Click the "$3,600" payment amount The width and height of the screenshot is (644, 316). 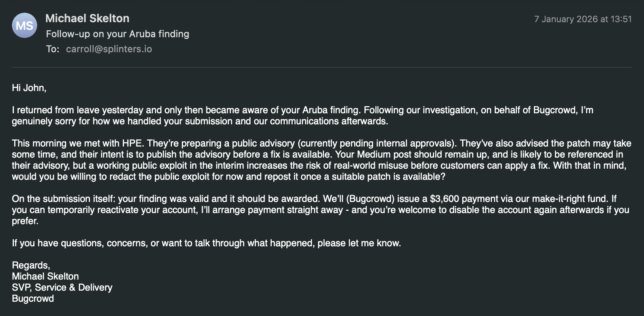(444, 199)
